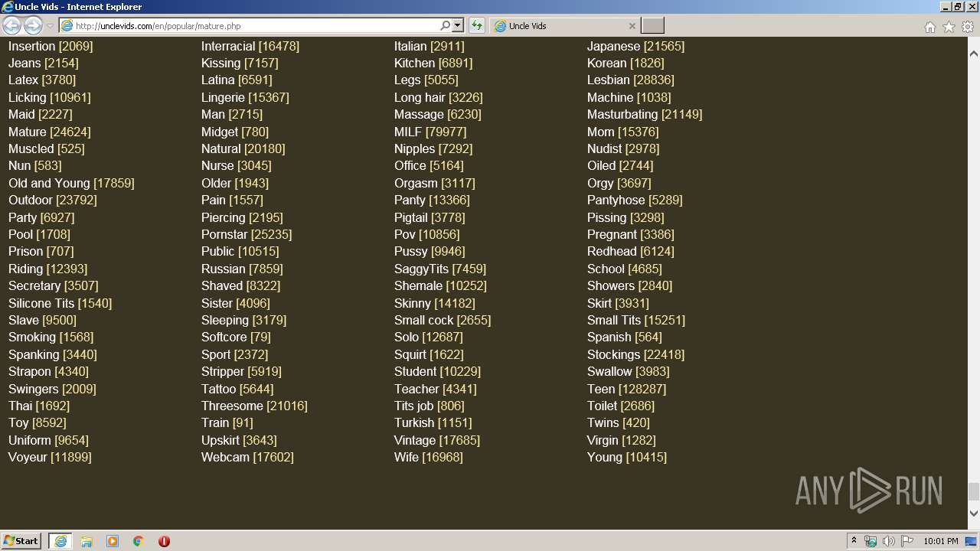Viewport: 980px width, 551px height.
Task: Open the Jeans [2154] category link
Action: [x=44, y=63]
